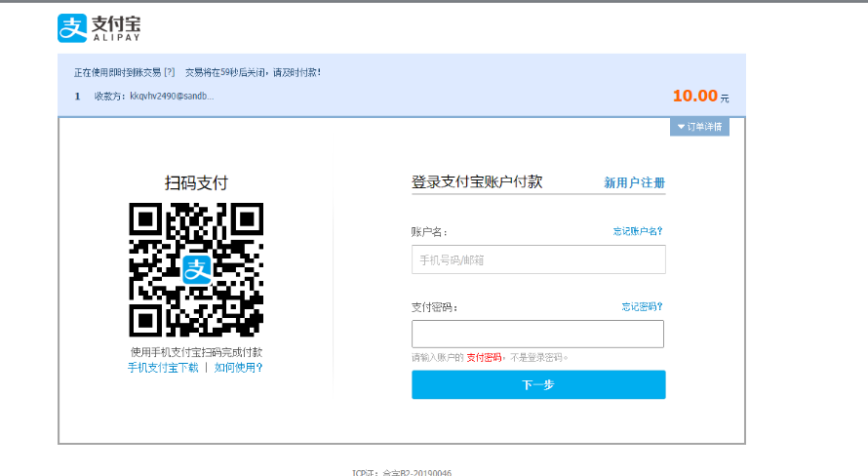Click the 登录支付宝账户付款 heading
The width and height of the screenshot is (868, 476).
point(477,182)
